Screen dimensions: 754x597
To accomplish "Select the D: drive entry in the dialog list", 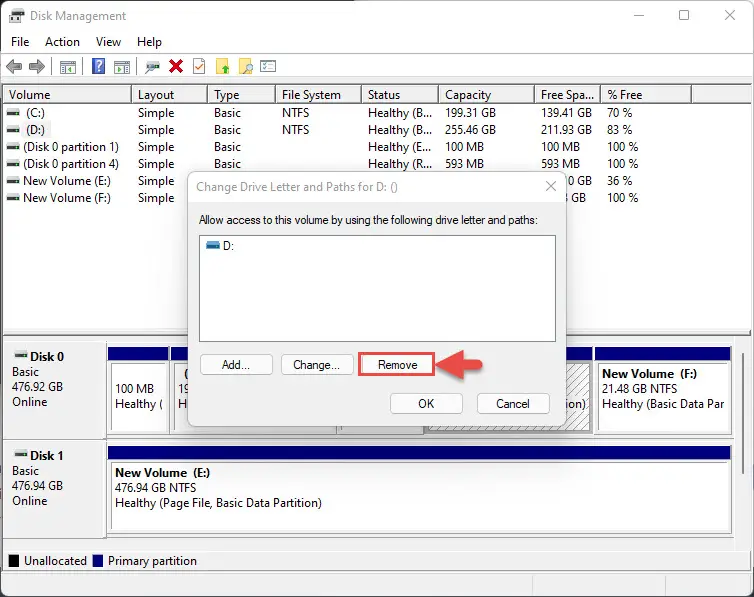I will pyautogui.click(x=220, y=246).
